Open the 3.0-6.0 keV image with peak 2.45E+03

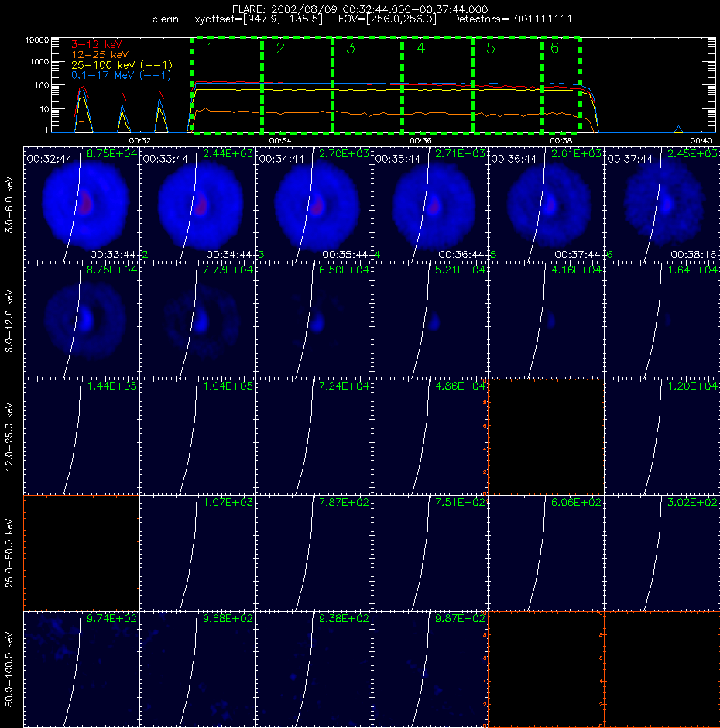point(662,204)
